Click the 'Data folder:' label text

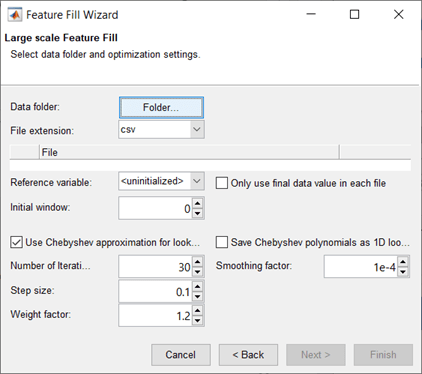point(35,107)
